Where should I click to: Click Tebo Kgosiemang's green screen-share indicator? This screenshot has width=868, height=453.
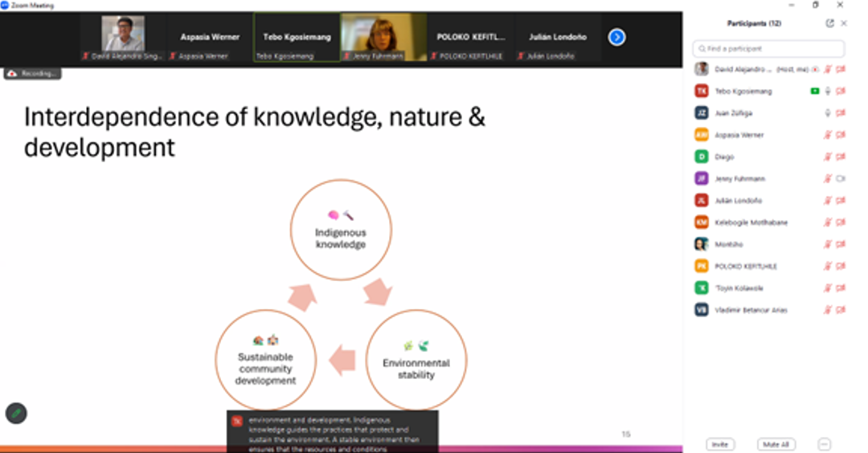pyautogui.click(x=814, y=91)
